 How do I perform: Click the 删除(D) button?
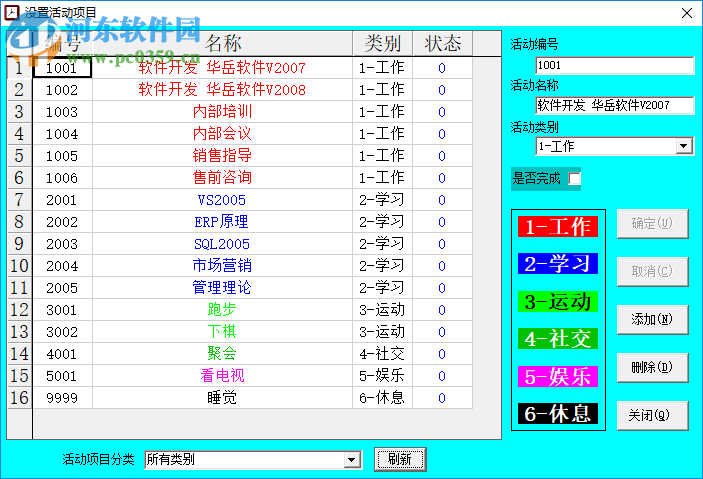pyautogui.click(x=652, y=367)
